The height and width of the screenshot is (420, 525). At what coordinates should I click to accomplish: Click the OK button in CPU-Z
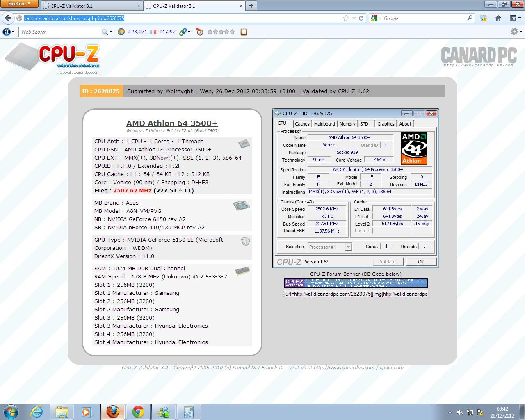point(421,262)
